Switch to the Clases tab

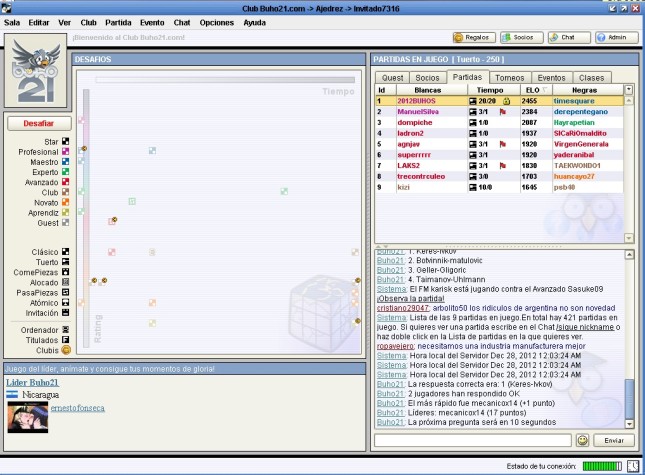point(591,77)
